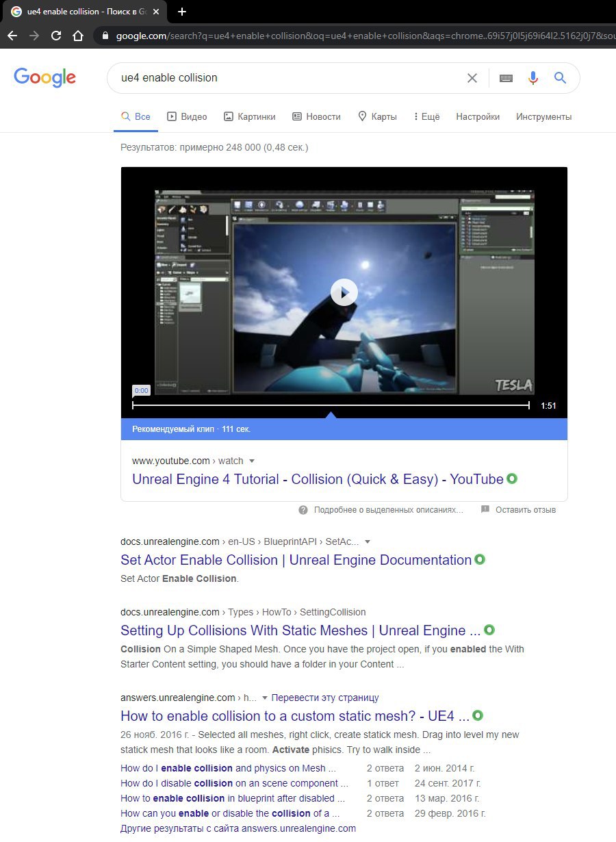Click green circle beside custom static mesh result
The width and height of the screenshot is (616, 842).
pyautogui.click(x=478, y=715)
